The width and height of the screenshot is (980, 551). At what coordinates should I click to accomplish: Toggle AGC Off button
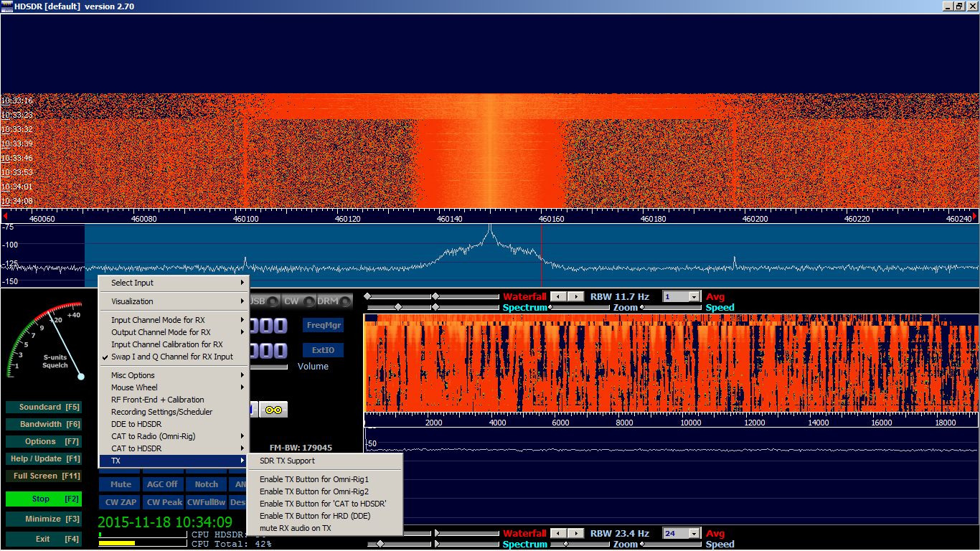[x=162, y=484]
